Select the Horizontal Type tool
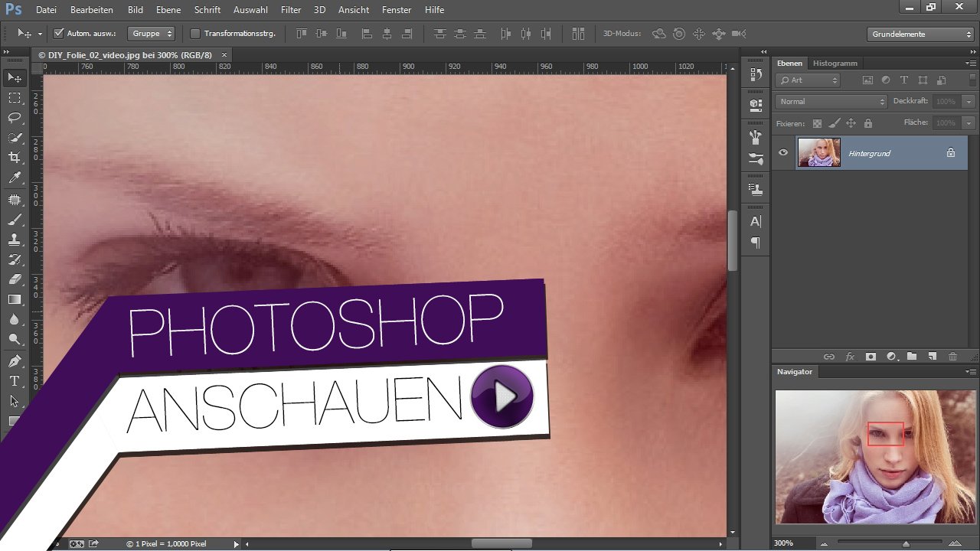 15,381
